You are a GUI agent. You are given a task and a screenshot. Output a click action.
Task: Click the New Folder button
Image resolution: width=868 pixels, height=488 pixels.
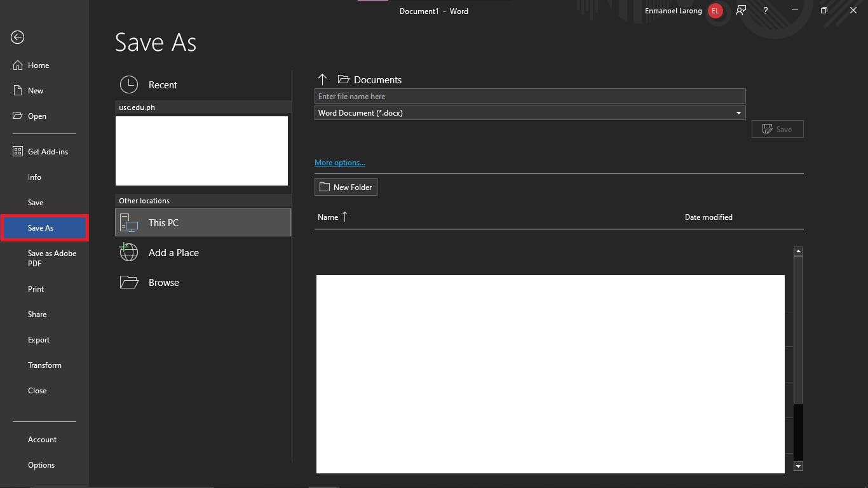[346, 187]
